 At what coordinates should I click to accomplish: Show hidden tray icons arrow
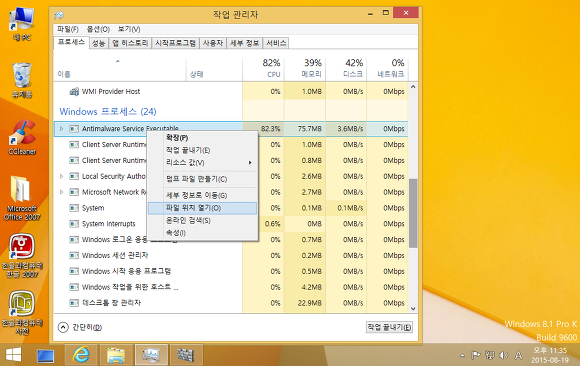tap(462, 356)
